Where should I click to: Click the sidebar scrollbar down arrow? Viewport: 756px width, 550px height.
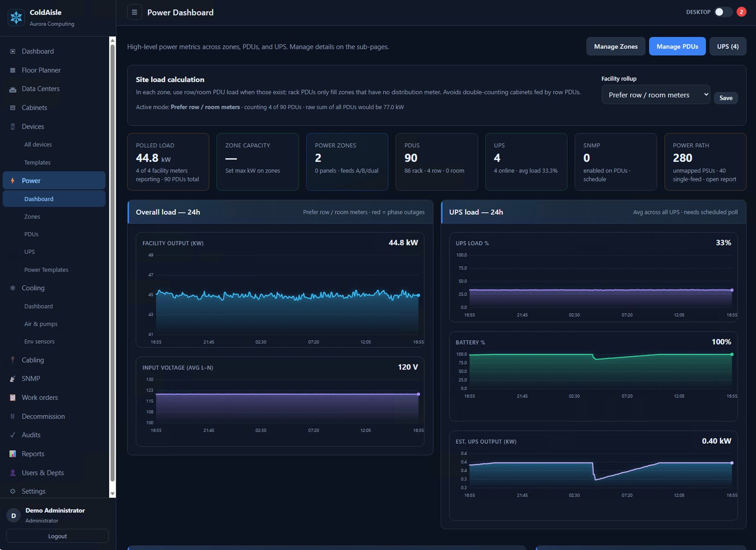click(x=112, y=494)
